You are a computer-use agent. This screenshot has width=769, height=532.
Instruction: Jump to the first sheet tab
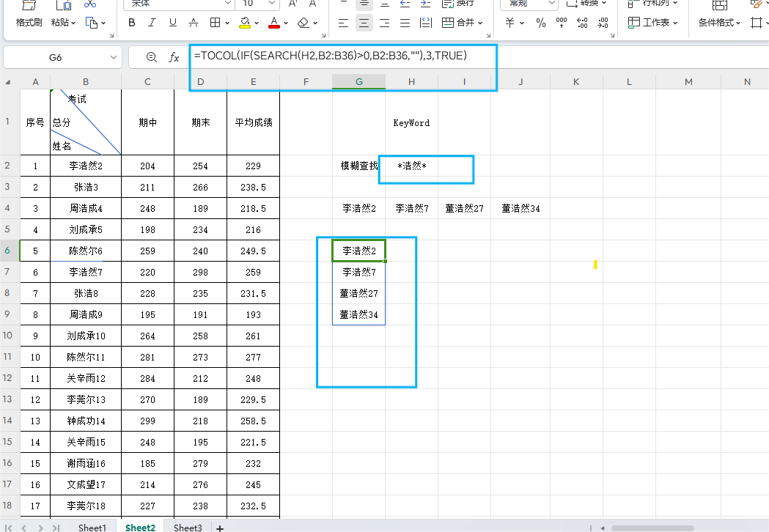pyautogui.click(x=9, y=528)
